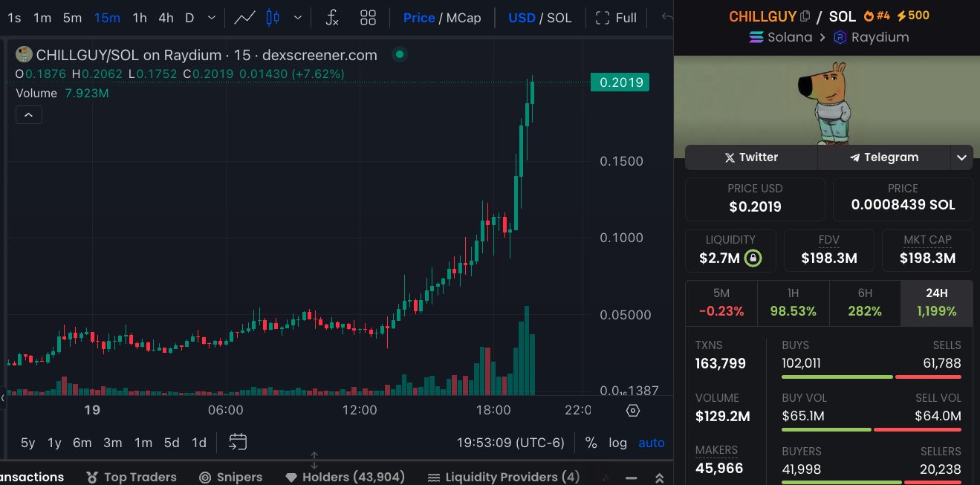Open the Raydium DEX link

coord(871,37)
